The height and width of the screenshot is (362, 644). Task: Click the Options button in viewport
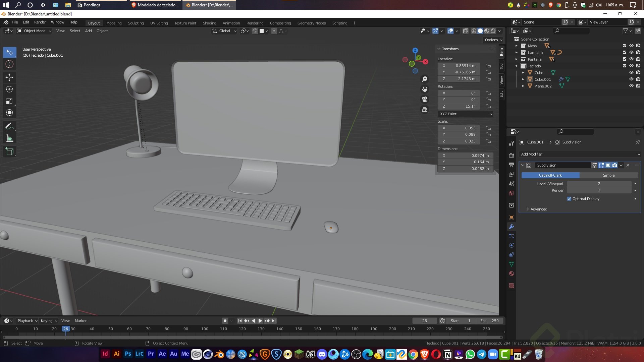point(493,40)
